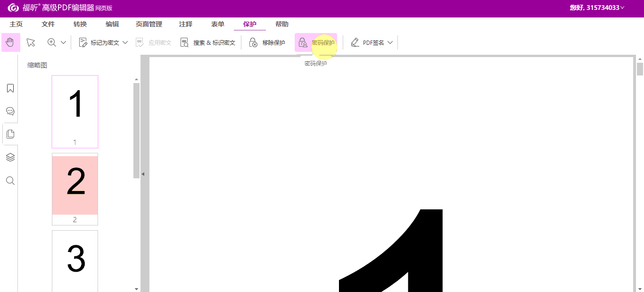Expand the PDF签名 dropdown
This screenshot has height=292, width=644.
[390, 42]
